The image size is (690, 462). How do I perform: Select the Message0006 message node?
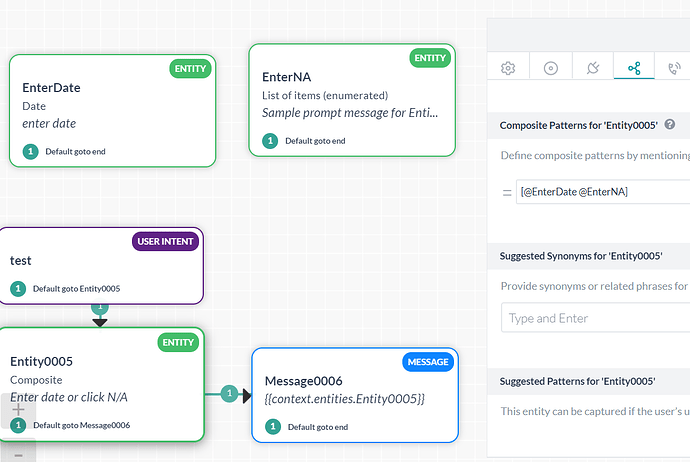pos(354,385)
